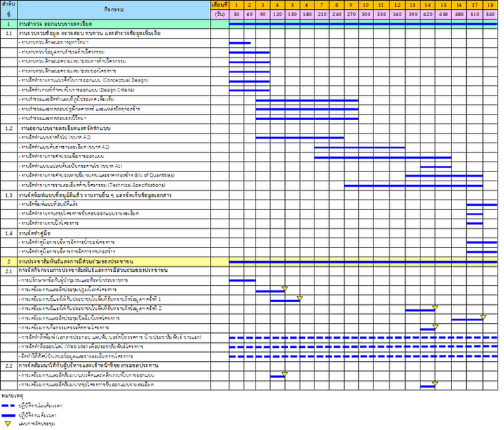Click the yellow highlighted section 2 number cell

9,261
